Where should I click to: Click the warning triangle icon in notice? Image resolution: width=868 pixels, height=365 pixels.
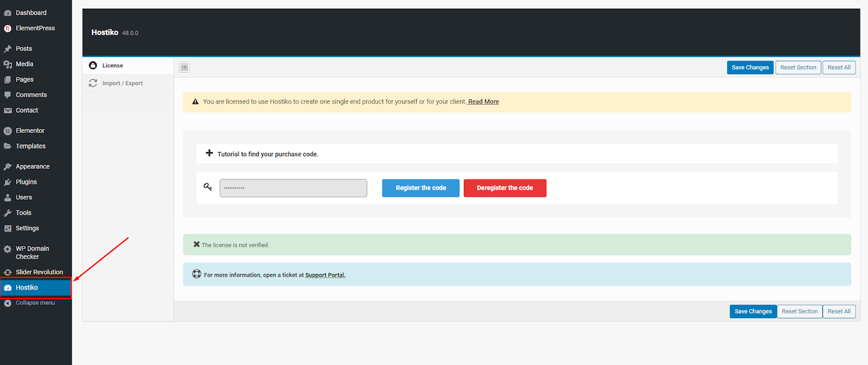coord(195,101)
